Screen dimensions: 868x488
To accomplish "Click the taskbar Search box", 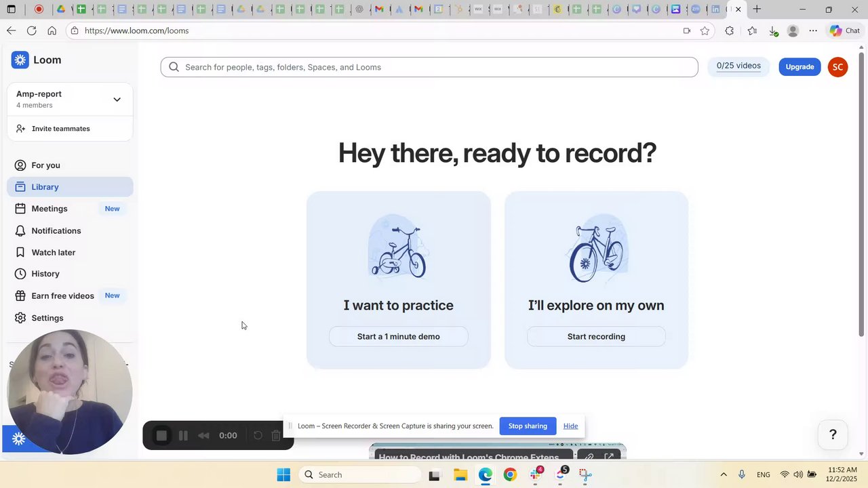I will 359,475.
